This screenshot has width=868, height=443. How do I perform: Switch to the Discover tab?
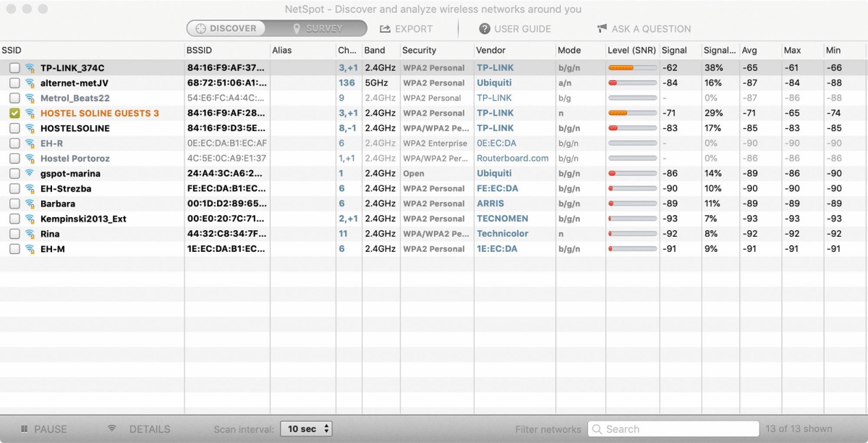click(226, 29)
